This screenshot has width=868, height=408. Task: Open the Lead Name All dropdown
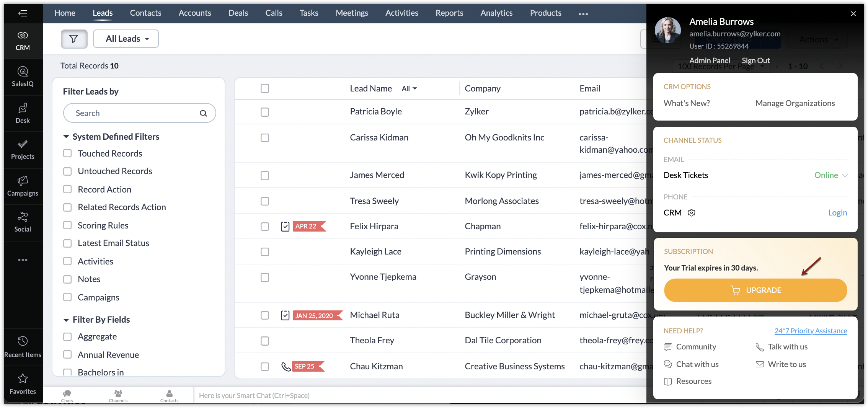click(409, 88)
